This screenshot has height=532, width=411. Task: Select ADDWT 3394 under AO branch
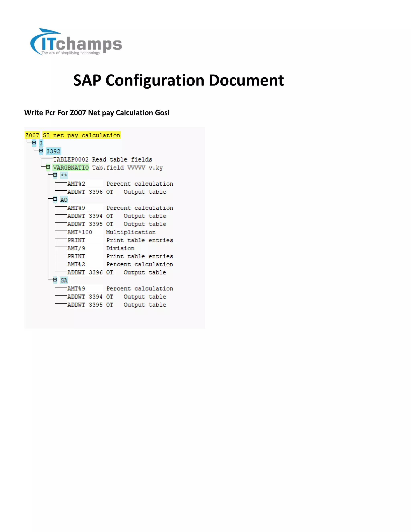[85, 216]
